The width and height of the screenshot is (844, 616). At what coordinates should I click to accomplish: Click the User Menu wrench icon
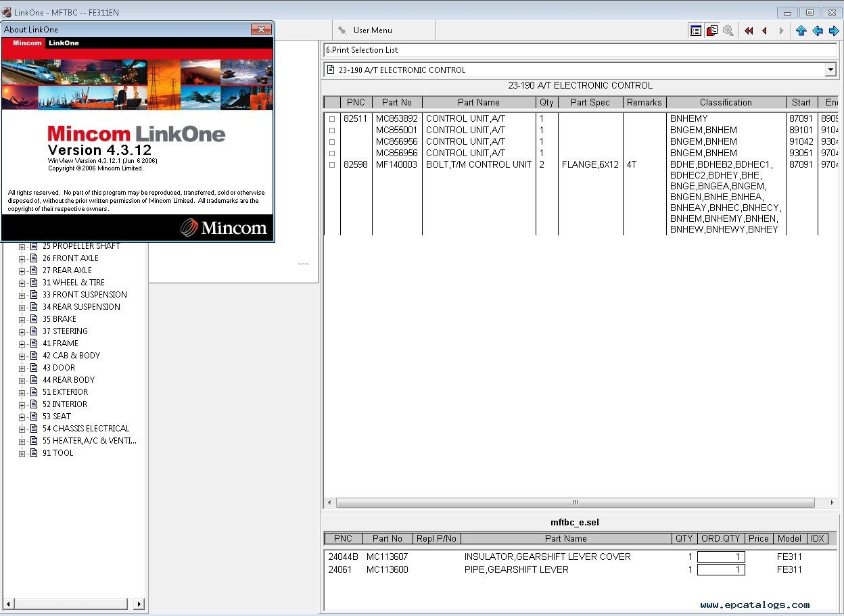[x=342, y=30]
